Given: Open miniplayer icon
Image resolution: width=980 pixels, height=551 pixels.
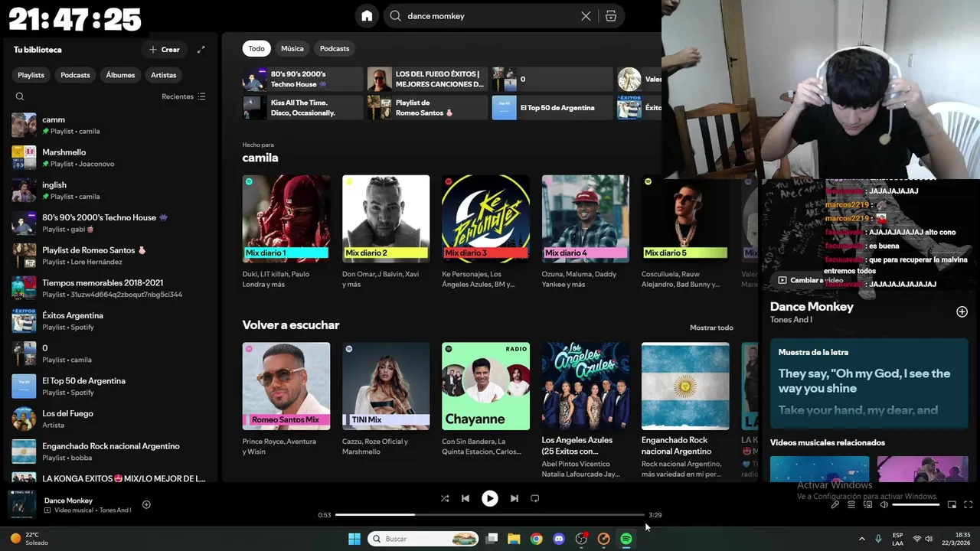Looking at the screenshot, I should click(952, 504).
